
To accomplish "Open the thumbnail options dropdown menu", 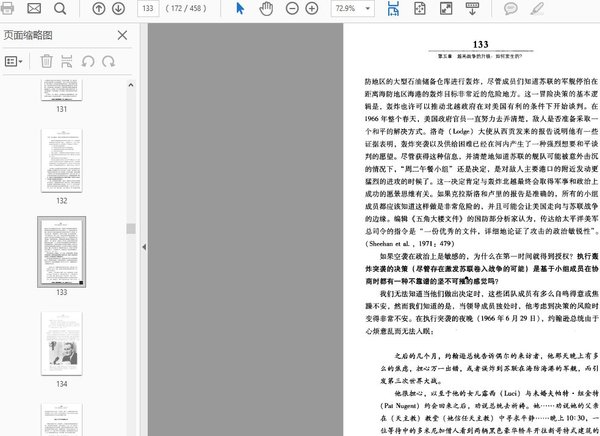I will tap(15, 61).
